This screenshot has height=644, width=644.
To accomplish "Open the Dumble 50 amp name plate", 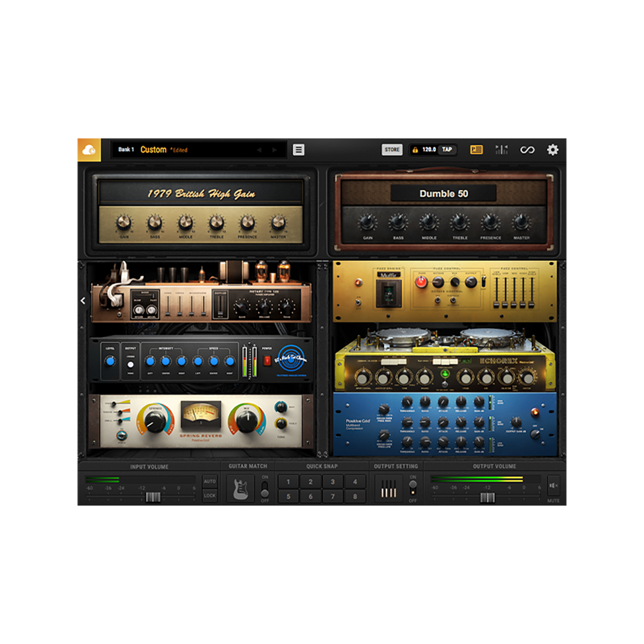I will (x=444, y=193).
